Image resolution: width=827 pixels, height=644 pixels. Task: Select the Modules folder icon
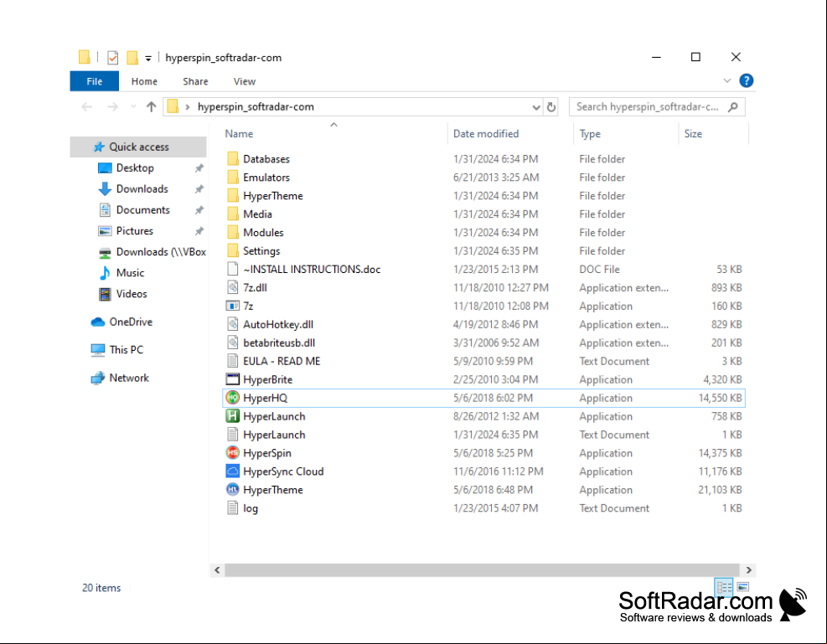coord(233,233)
